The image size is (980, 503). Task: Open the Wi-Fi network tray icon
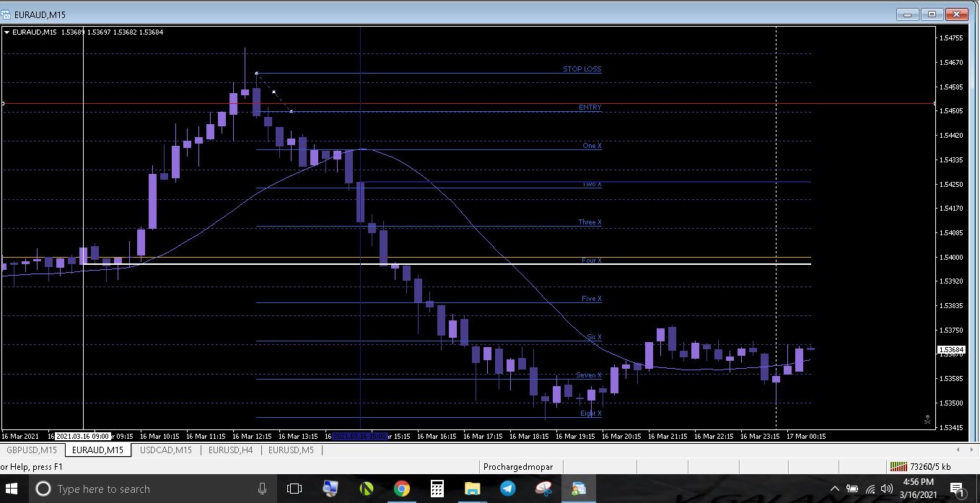pos(870,489)
